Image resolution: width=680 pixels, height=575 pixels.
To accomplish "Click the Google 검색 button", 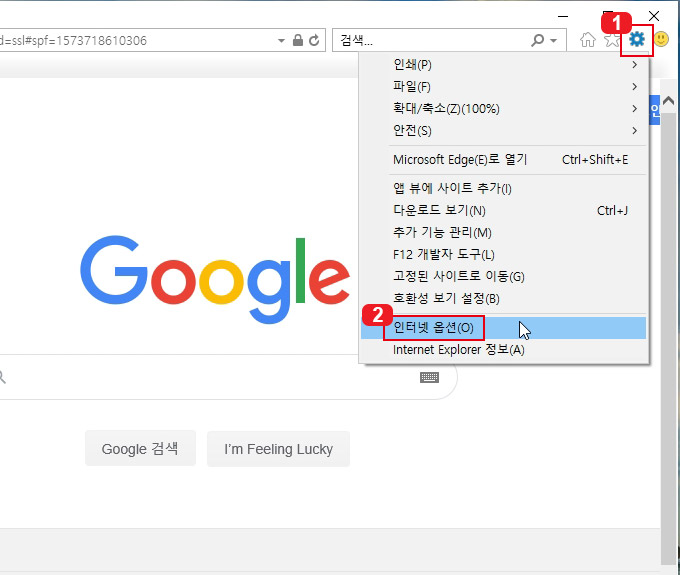I will pos(140,448).
